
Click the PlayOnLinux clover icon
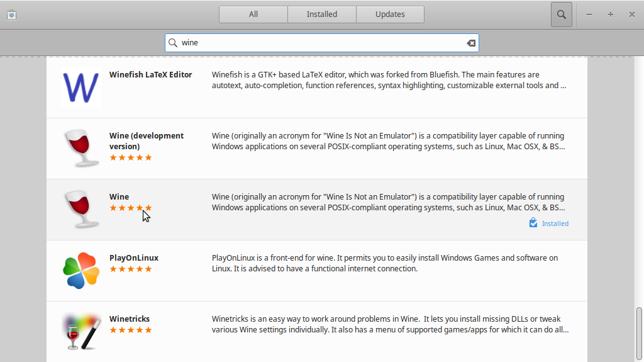[81, 270]
